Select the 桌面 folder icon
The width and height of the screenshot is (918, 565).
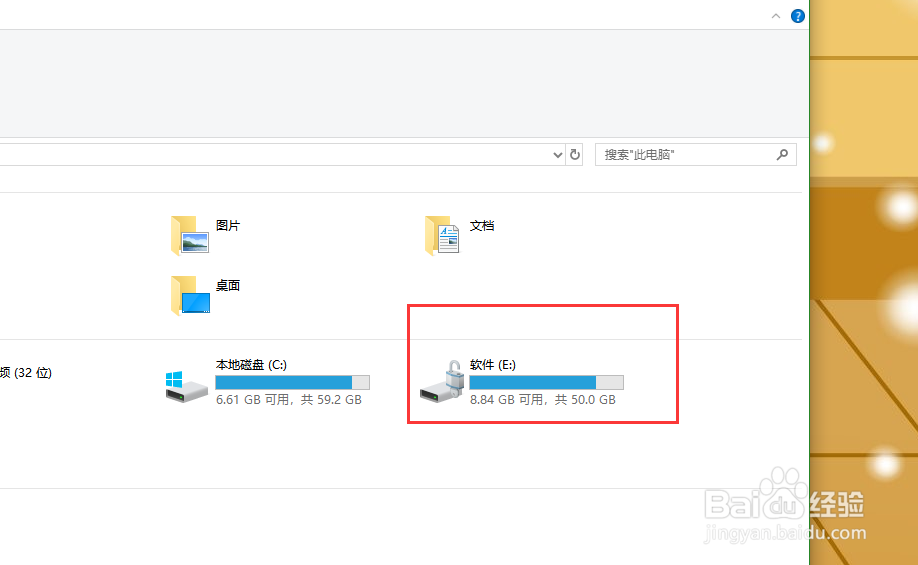pyautogui.click(x=189, y=295)
